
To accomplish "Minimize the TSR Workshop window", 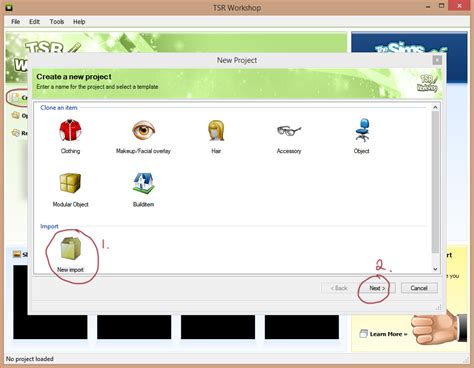I will point(428,6).
